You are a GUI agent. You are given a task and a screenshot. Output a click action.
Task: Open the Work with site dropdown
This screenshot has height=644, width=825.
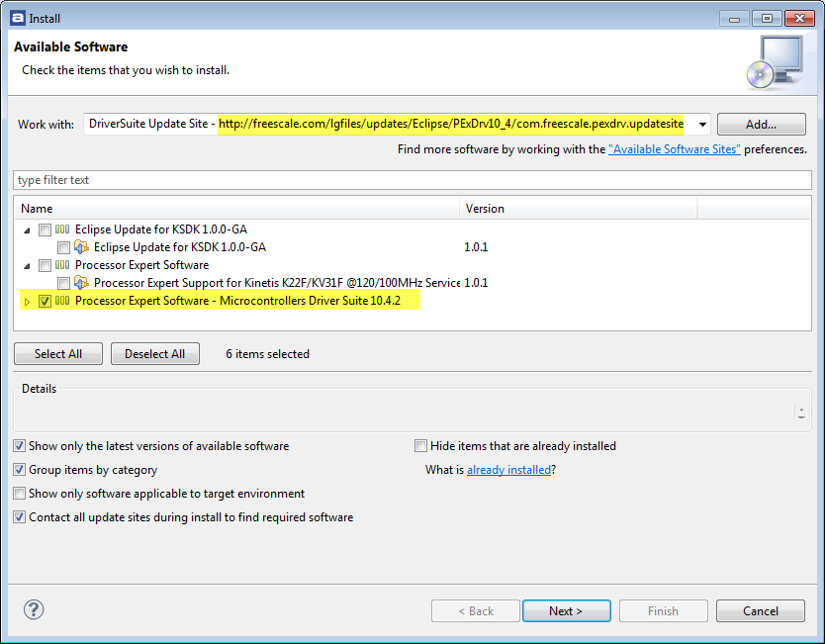click(702, 125)
